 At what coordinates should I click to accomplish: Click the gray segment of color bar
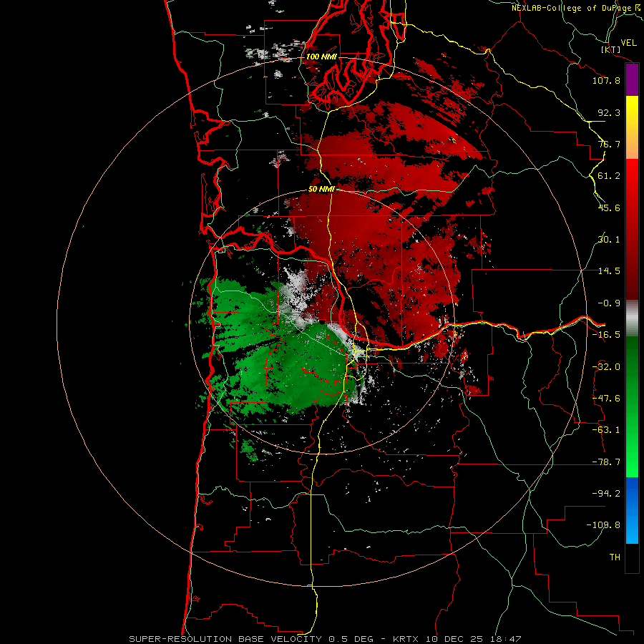[x=632, y=318]
